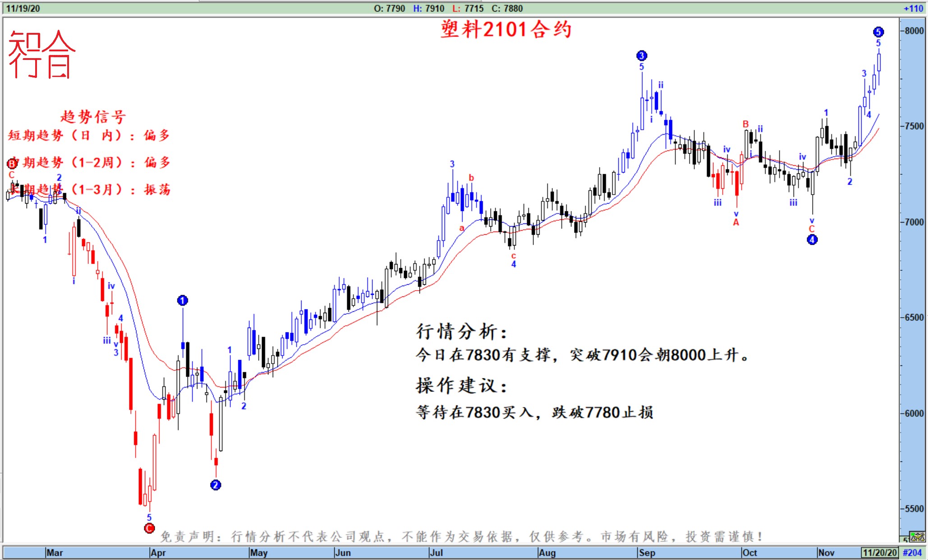Viewport: 928px width, 560px height.
Task: Click the 11/19/20 date in header bar
Action: [x=23, y=9]
